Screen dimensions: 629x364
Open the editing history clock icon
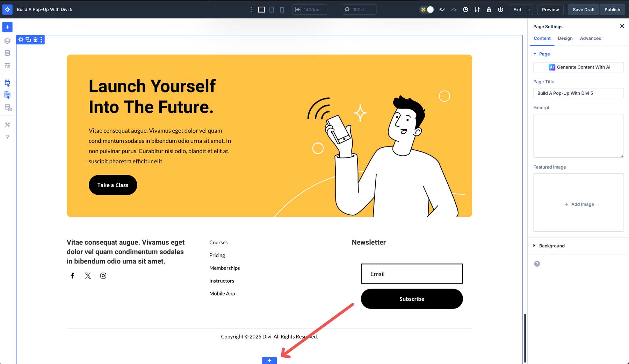[x=465, y=9]
